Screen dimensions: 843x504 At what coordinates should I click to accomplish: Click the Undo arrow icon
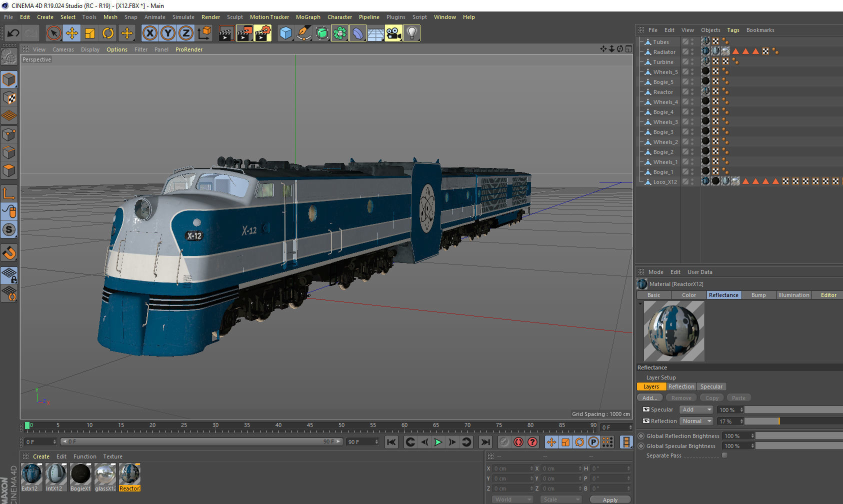[x=13, y=33]
